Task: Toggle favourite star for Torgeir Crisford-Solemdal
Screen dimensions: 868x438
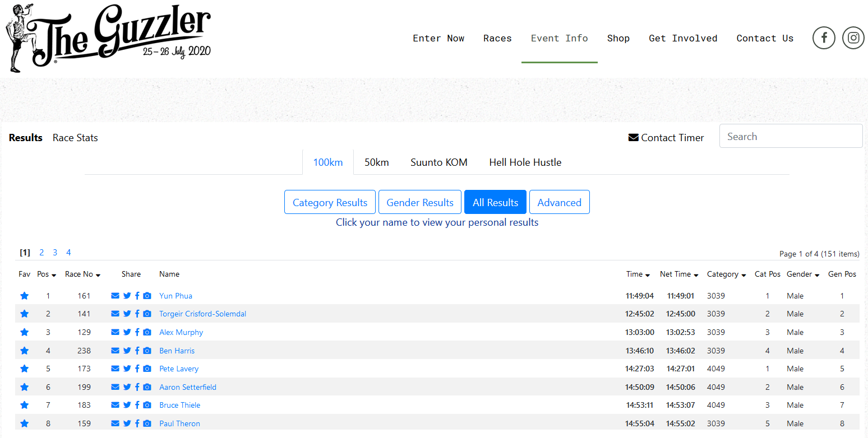Action: click(x=24, y=314)
